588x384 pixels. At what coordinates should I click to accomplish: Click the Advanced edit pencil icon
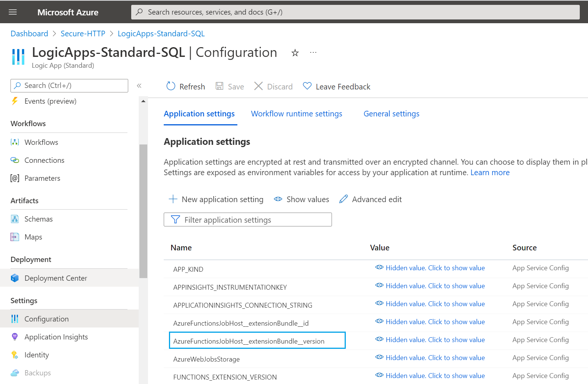[x=344, y=199]
